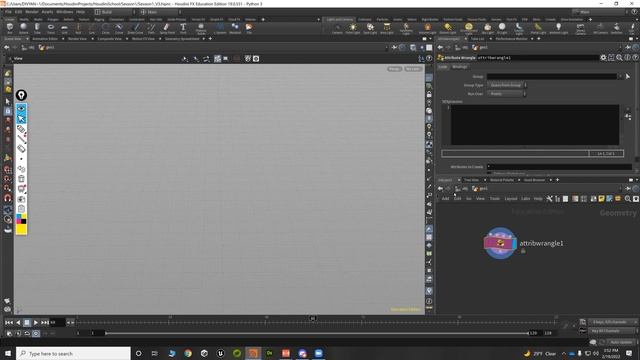The height and width of the screenshot is (360, 640).
Task: Add an Ambient Light from the shelf
Action: pyautogui.click(x=558, y=28)
